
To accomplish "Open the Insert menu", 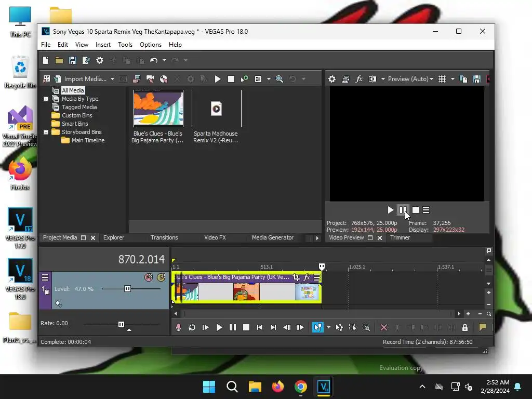I will 103,45.
